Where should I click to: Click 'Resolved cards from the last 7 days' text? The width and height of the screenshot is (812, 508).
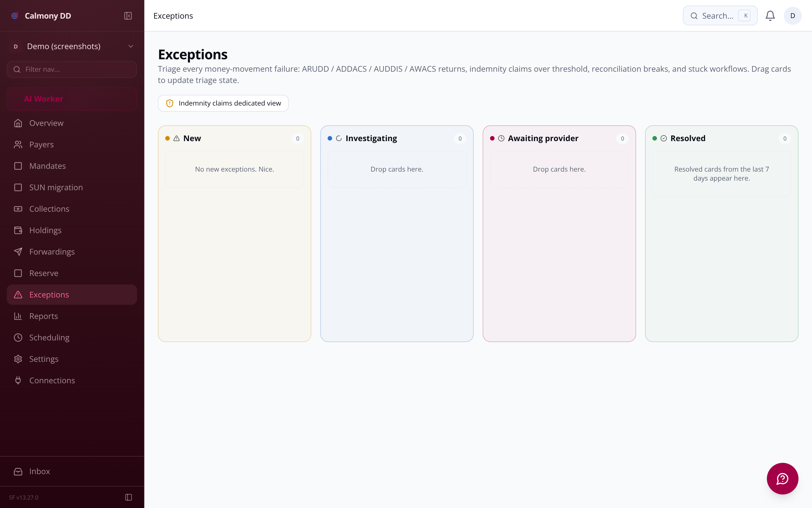click(722, 174)
